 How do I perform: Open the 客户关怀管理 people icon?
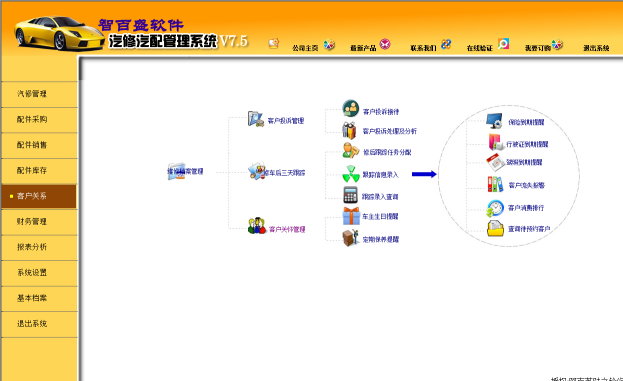pos(257,226)
